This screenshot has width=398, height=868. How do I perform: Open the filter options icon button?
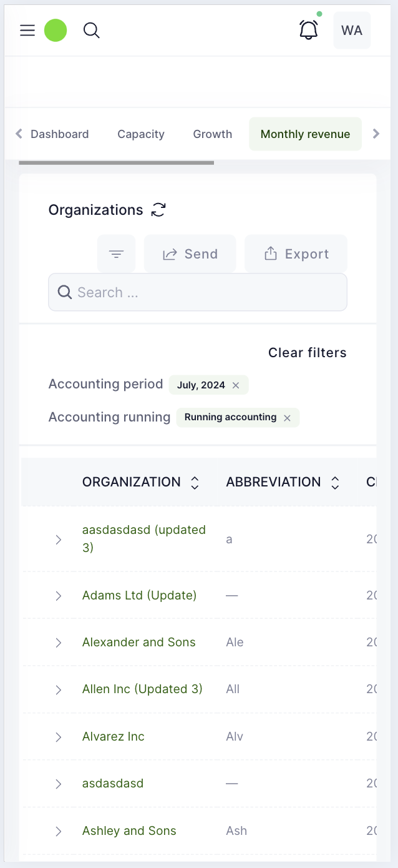[x=116, y=254]
